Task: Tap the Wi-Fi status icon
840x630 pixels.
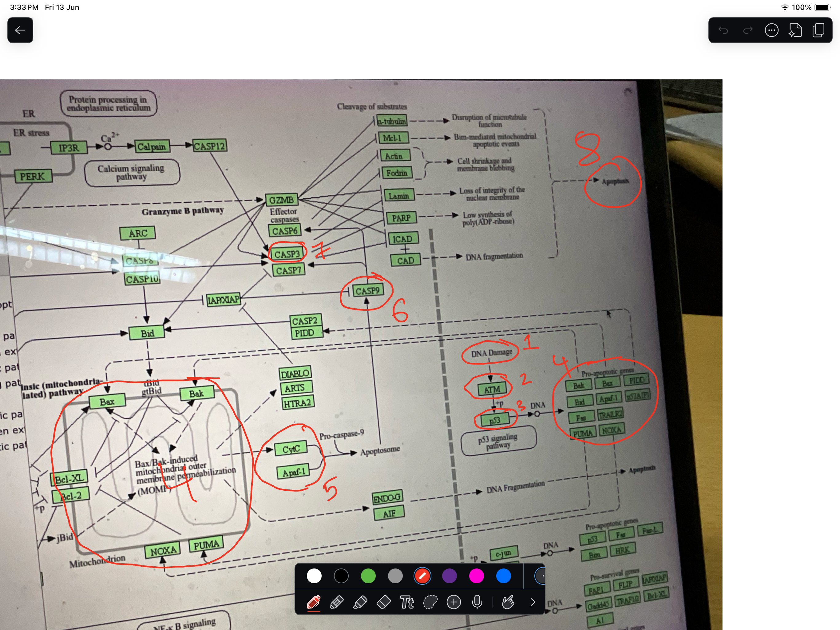Action: point(785,7)
